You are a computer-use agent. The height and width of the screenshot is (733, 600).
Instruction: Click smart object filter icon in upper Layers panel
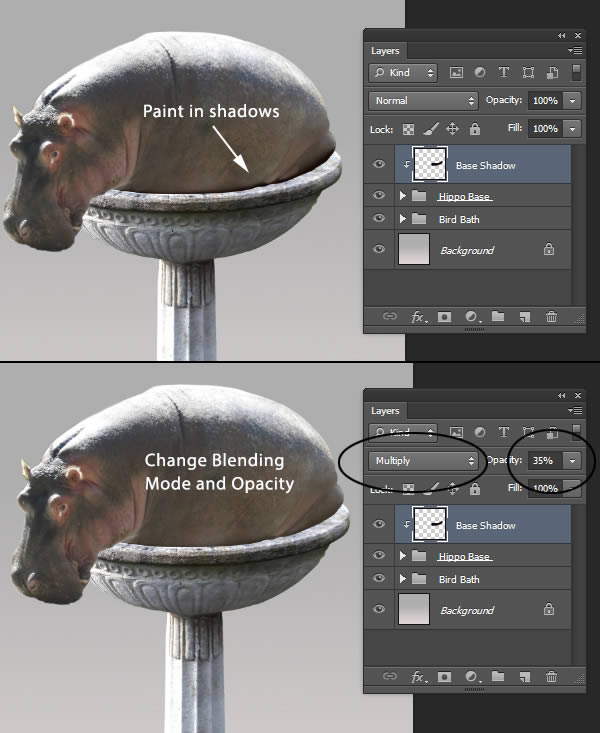(552, 72)
